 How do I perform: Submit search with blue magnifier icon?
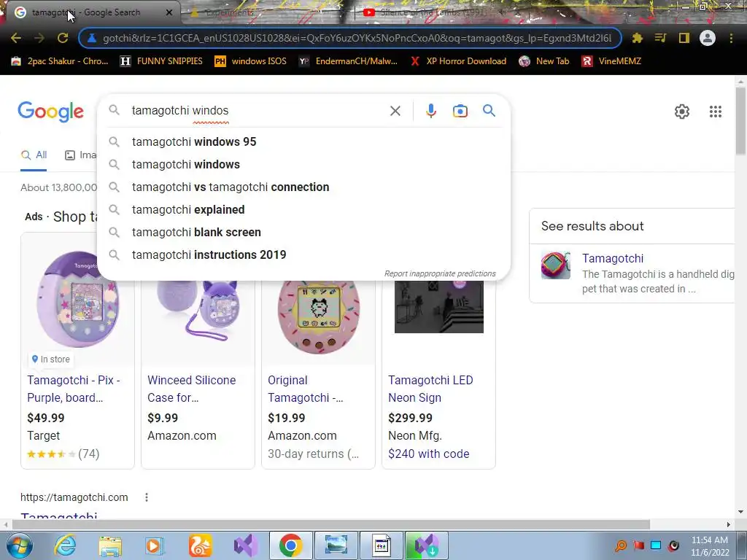pyautogui.click(x=489, y=111)
